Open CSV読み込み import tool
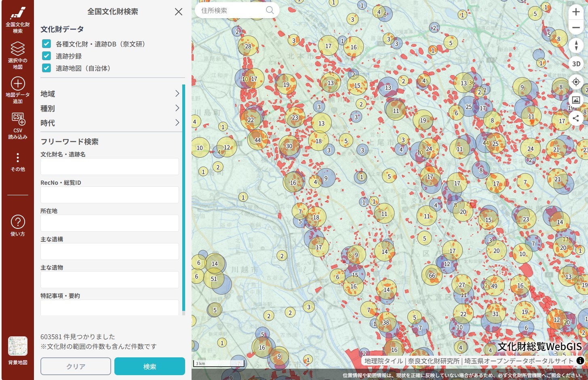 (17, 126)
